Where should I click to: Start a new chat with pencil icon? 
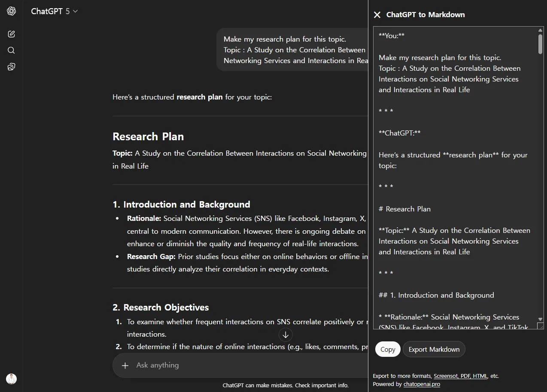(x=12, y=34)
